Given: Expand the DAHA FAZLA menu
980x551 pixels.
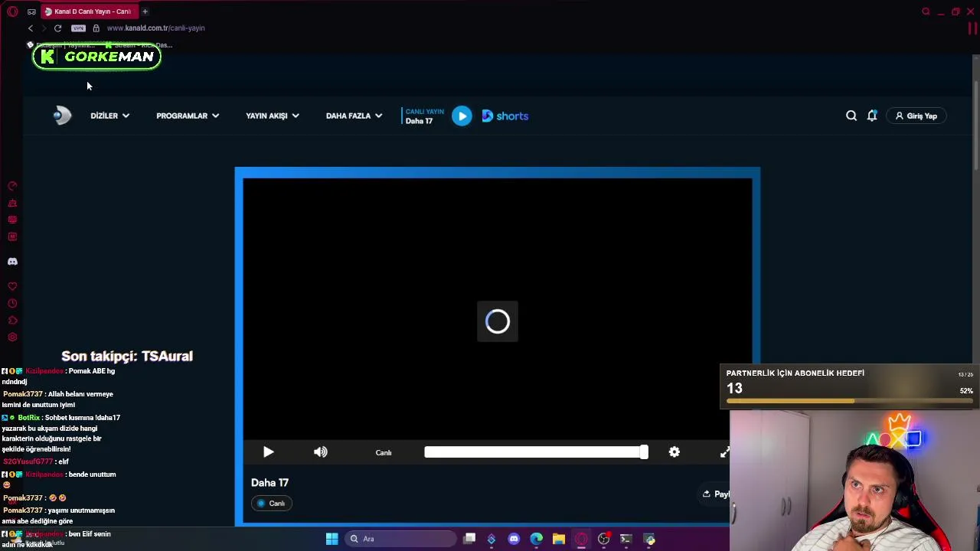Looking at the screenshot, I should coord(354,116).
